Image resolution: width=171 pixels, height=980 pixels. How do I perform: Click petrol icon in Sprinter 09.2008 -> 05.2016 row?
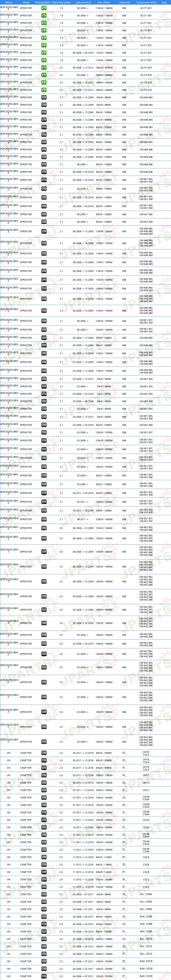44,53
